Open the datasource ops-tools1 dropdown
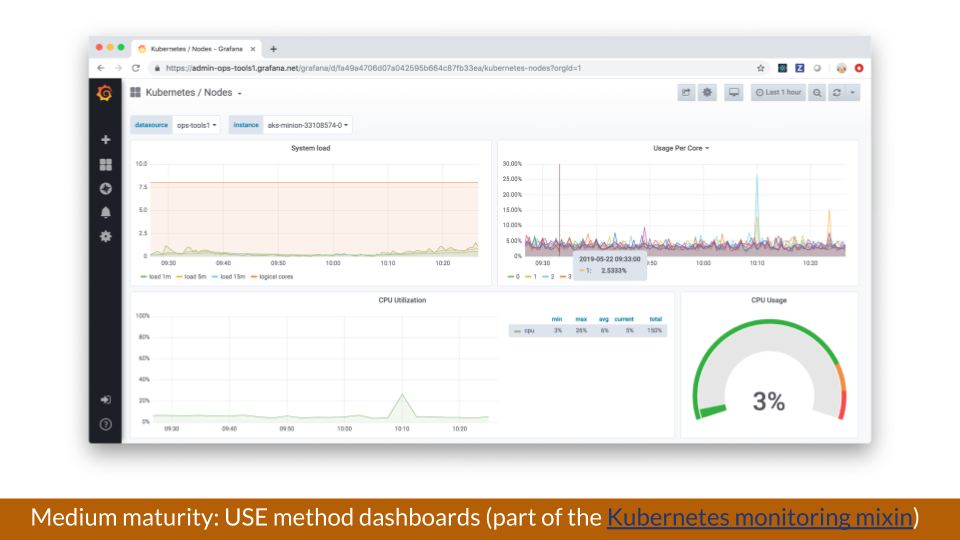 [x=197, y=125]
